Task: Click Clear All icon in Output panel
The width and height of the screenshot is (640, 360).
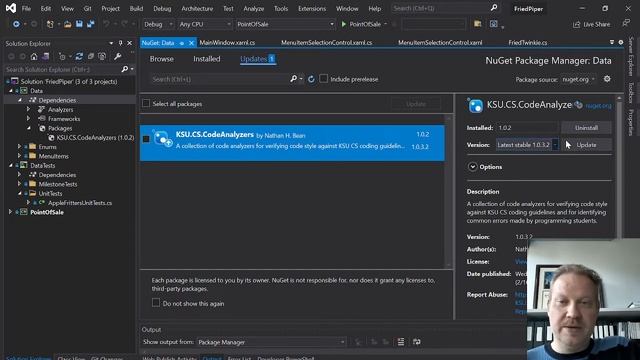Action: (x=401, y=342)
